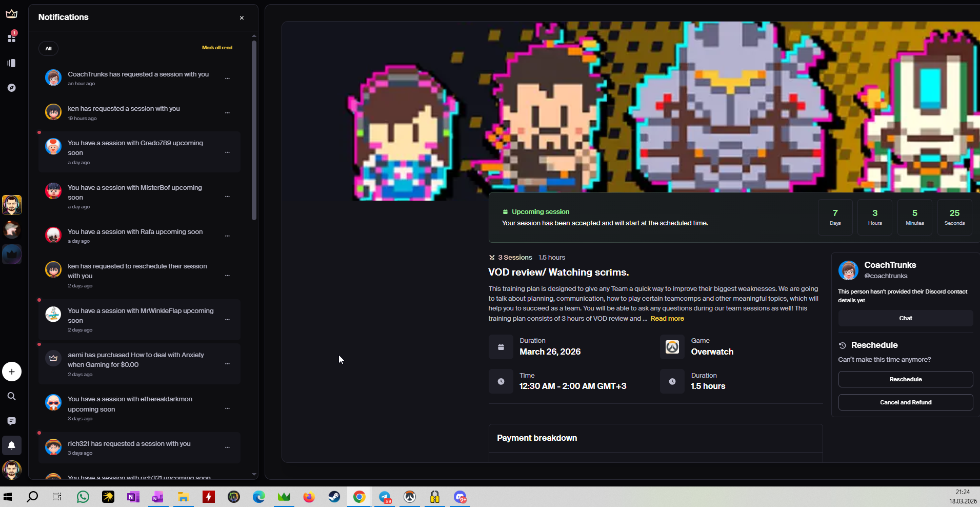Open the dark crown server avatar in sidebar
The width and height of the screenshot is (980, 507).
pyautogui.click(x=11, y=254)
